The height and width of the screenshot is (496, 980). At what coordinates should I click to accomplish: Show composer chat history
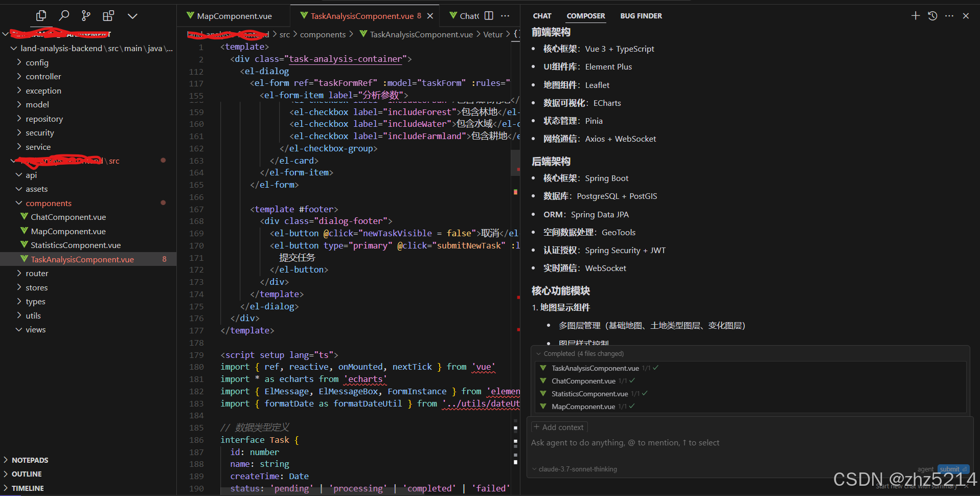[x=932, y=16]
